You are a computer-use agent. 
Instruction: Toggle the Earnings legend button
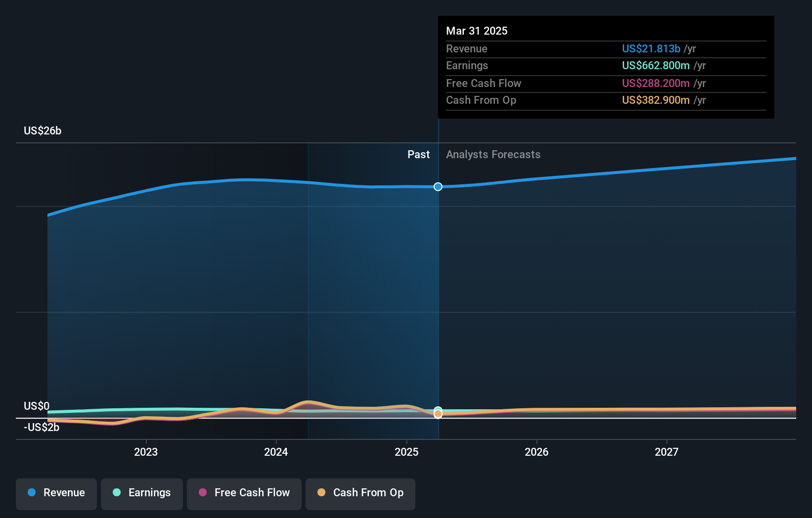[142, 494]
